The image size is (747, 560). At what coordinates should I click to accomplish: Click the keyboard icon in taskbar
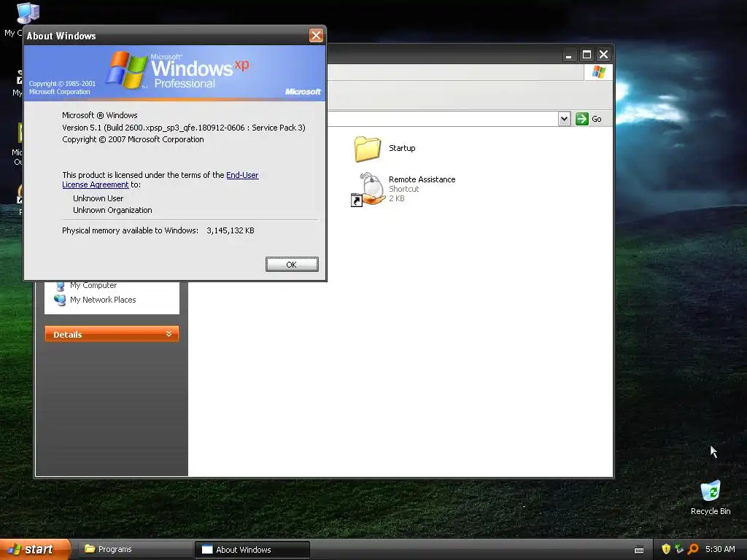point(639,550)
